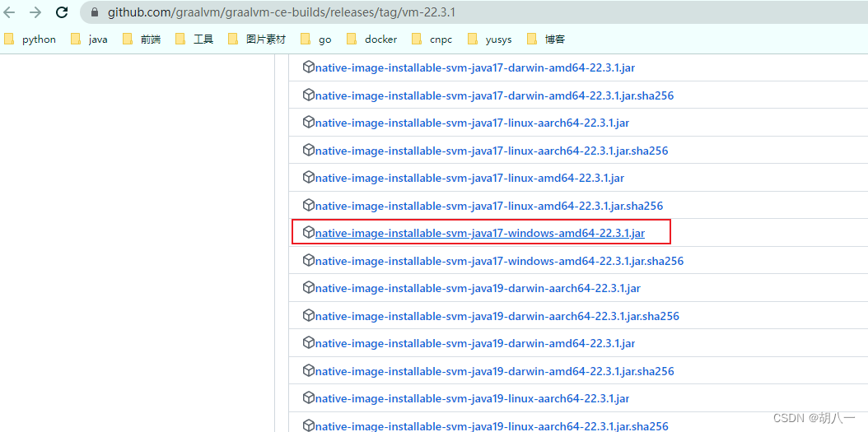The height and width of the screenshot is (432, 868).
Task: Click the padlock site info icon
Action: 95,12
